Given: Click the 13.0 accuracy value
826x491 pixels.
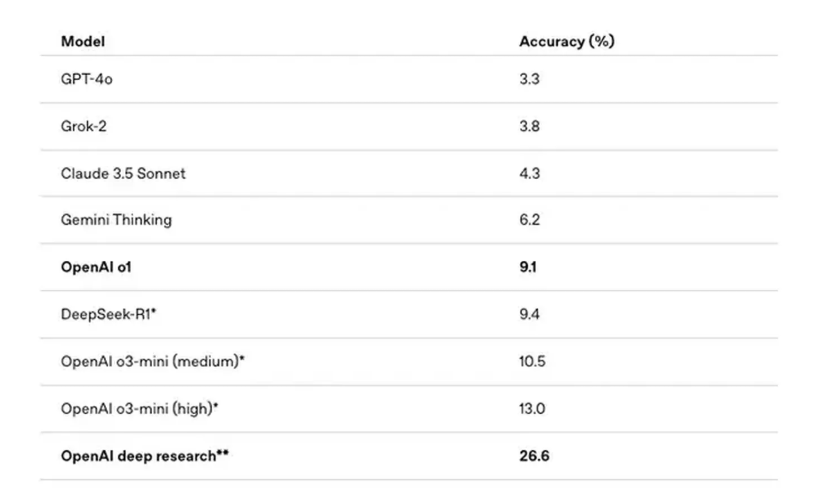Looking at the screenshot, I should (x=532, y=409).
